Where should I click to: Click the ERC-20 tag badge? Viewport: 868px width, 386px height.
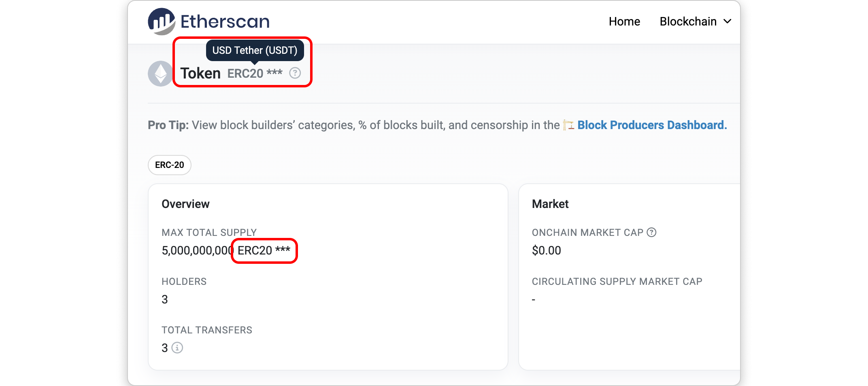[169, 165]
